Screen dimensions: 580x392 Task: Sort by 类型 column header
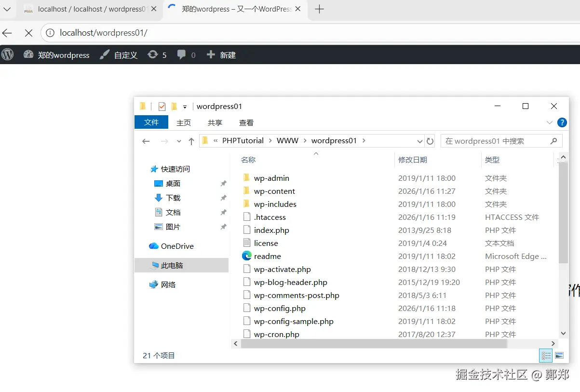tap(492, 160)
